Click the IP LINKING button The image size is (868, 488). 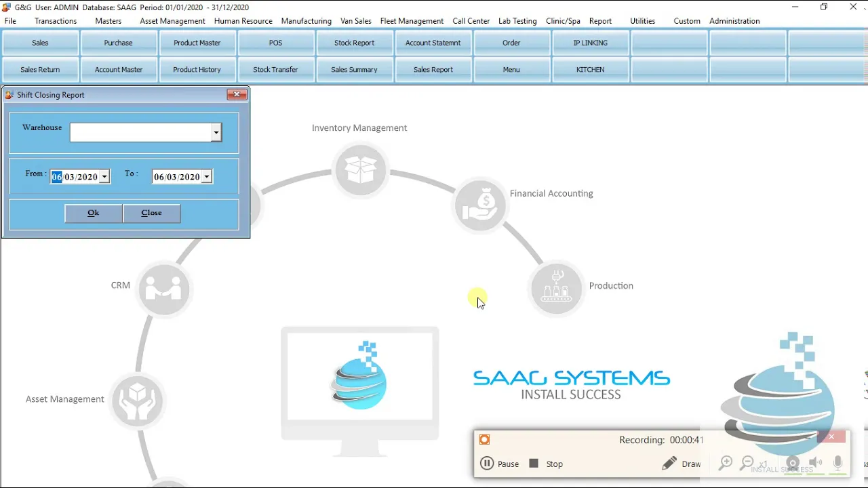[590, 43]
